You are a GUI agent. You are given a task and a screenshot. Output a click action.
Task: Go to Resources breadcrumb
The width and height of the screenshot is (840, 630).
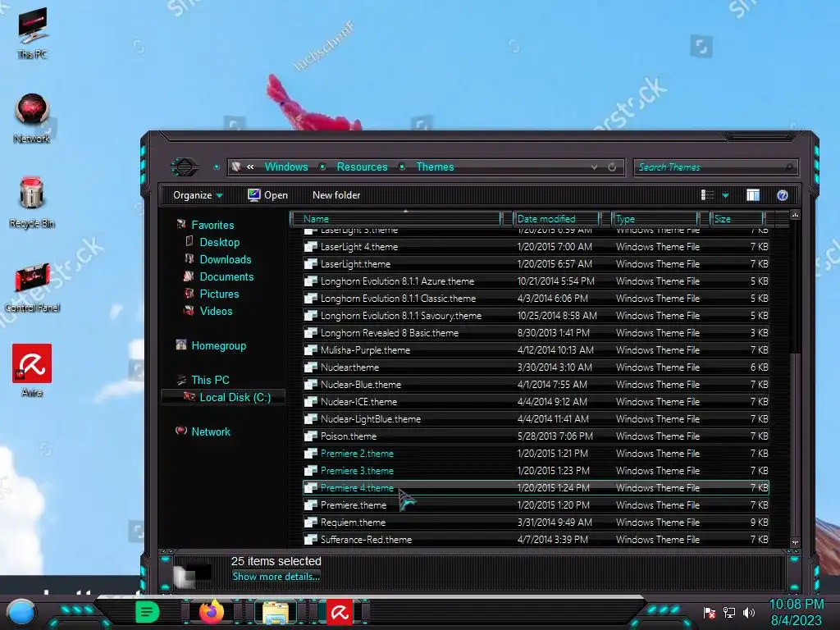[362, 167]
